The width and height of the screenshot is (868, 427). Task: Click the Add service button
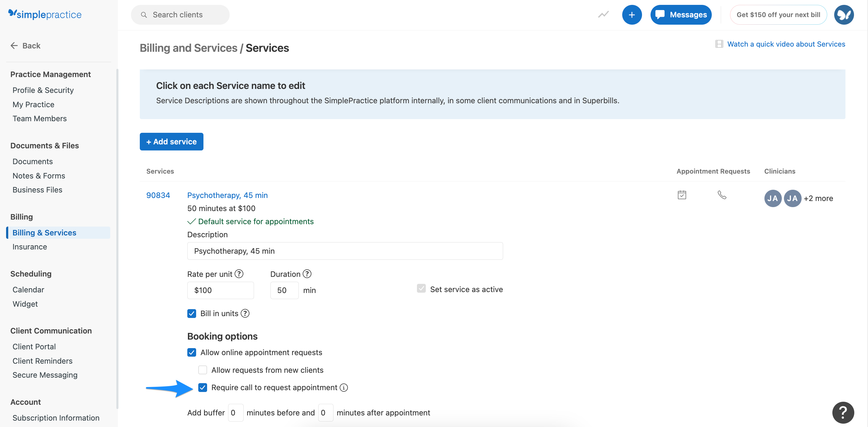pos(171,142)
